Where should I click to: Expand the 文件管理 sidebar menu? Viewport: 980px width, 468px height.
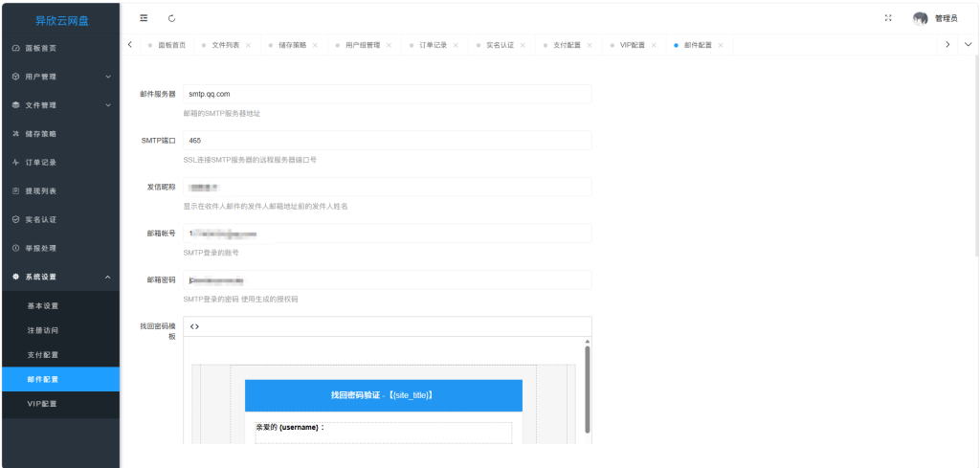pyautogui.click(x=60, y=105)
